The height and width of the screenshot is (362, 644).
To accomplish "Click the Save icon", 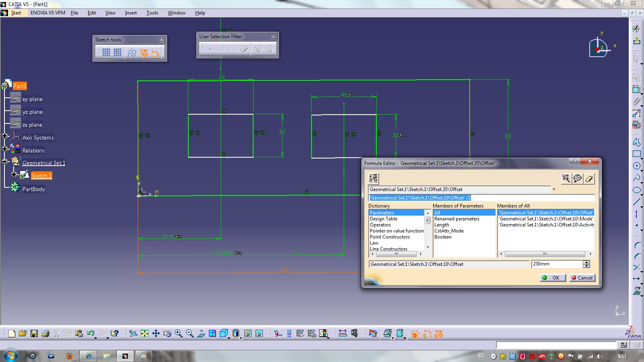I will (x=34, y=333).
